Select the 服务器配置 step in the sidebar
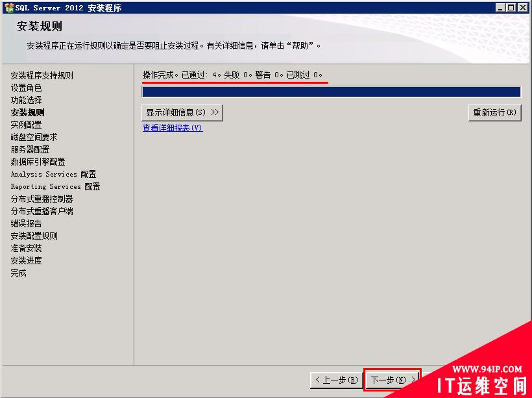The image size is (532, 398). click(x=30, y=149)
